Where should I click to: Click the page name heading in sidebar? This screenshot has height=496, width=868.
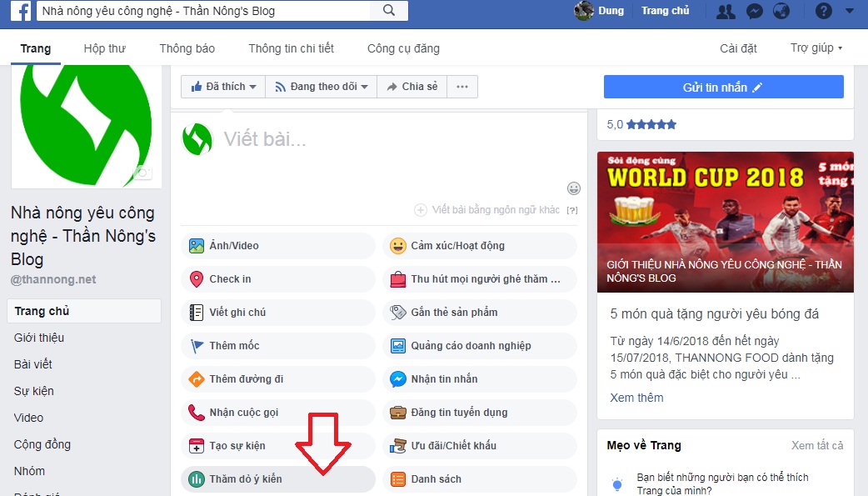(83, 236)
